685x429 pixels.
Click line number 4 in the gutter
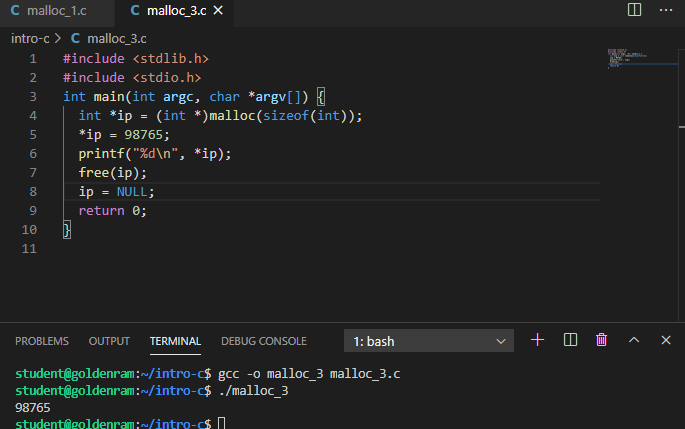(x=33, y=116)
